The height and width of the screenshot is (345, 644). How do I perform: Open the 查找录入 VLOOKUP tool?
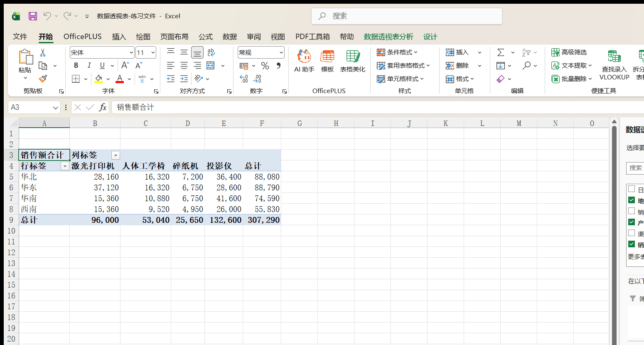point(614,65)
